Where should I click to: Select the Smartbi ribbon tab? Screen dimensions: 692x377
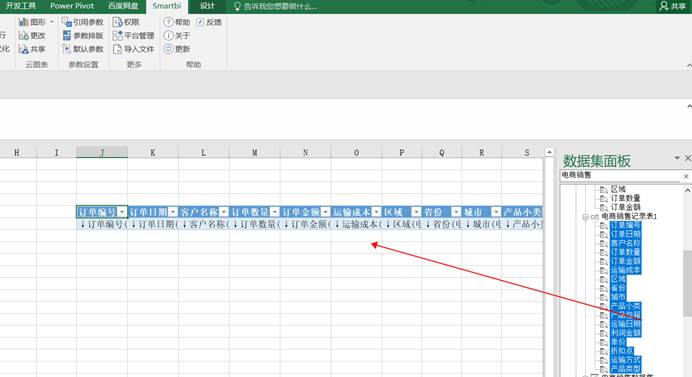coord(167,6)
